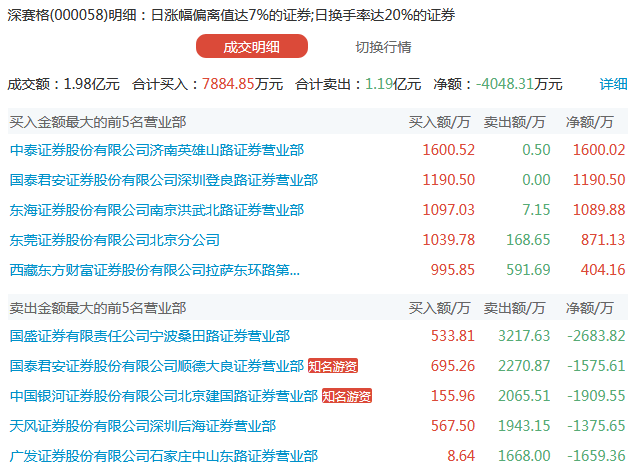Open 中国银河证券北京建国路证券营业部 link
Viewport: 634px width, 468px height.
point(164,396)
